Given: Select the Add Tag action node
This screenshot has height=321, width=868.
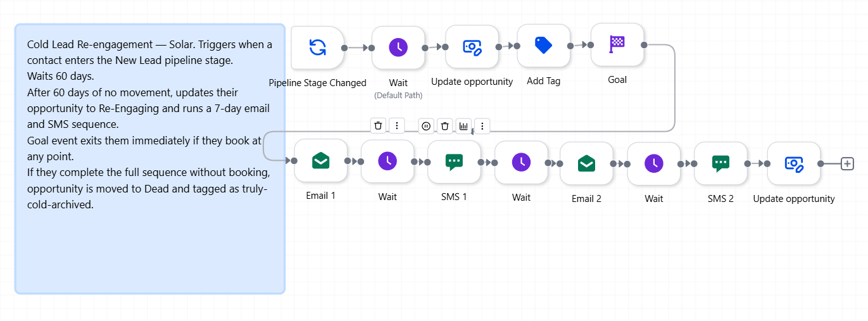Looking at the screenshot, I should [x=544, y=46].
